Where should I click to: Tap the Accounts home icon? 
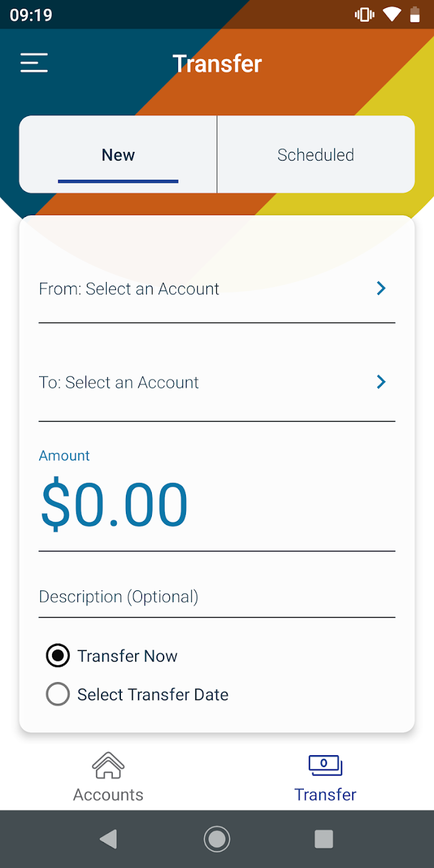coord(108,766)
